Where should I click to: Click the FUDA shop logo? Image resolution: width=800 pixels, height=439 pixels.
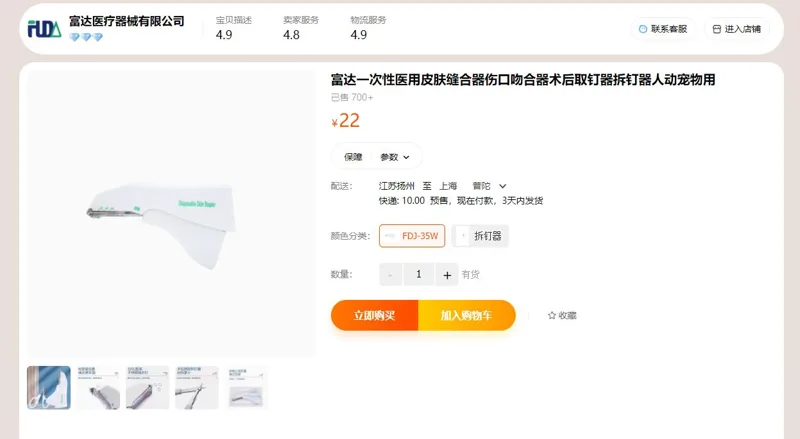pos(44,29)
